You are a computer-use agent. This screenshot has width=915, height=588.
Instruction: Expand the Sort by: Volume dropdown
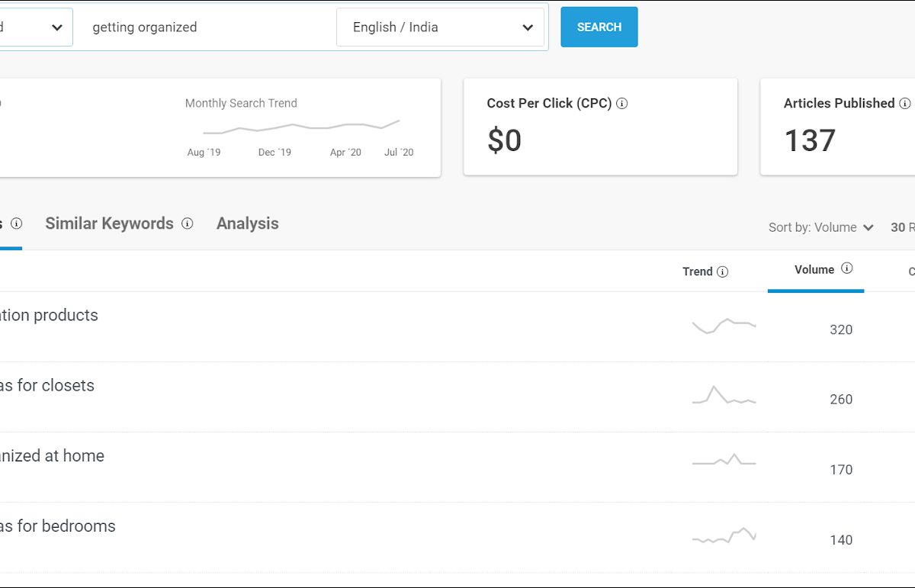point(820,227)
